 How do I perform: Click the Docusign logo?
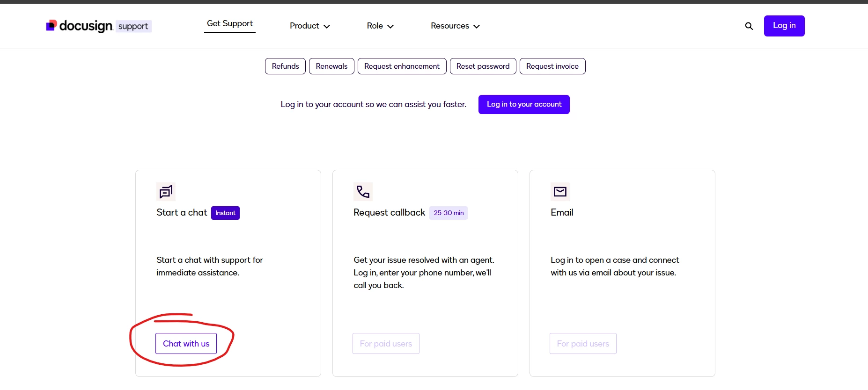coord(80,26)
